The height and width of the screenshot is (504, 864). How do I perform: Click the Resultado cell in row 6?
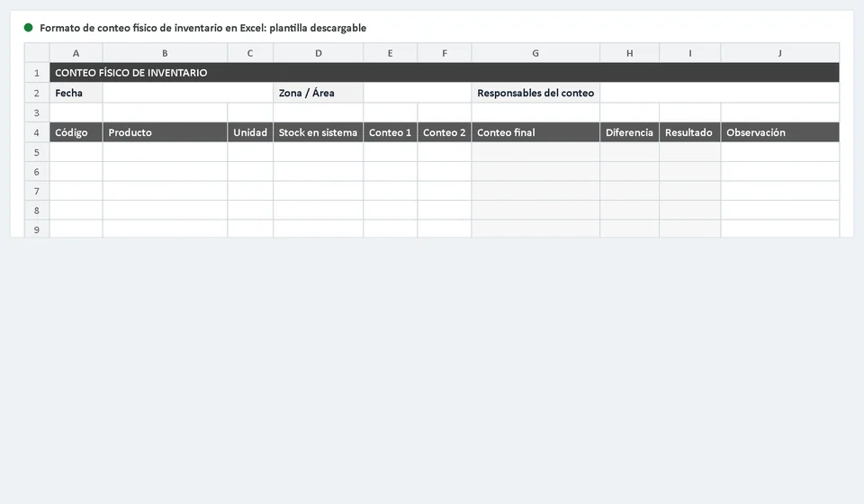click(690, 171)
